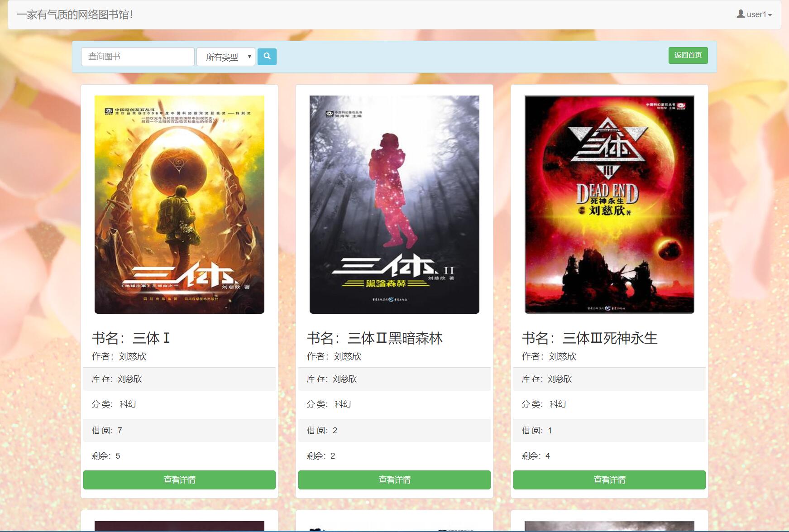Click the 返回首页 button
Viewport: 789px width, 532px height.
(x=688, y=55)
